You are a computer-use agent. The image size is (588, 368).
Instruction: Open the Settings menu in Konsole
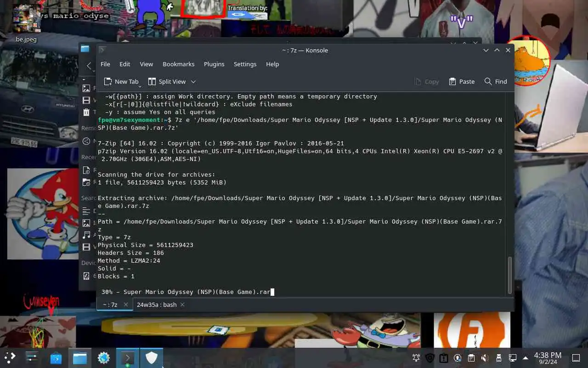(x=245, y=64)
